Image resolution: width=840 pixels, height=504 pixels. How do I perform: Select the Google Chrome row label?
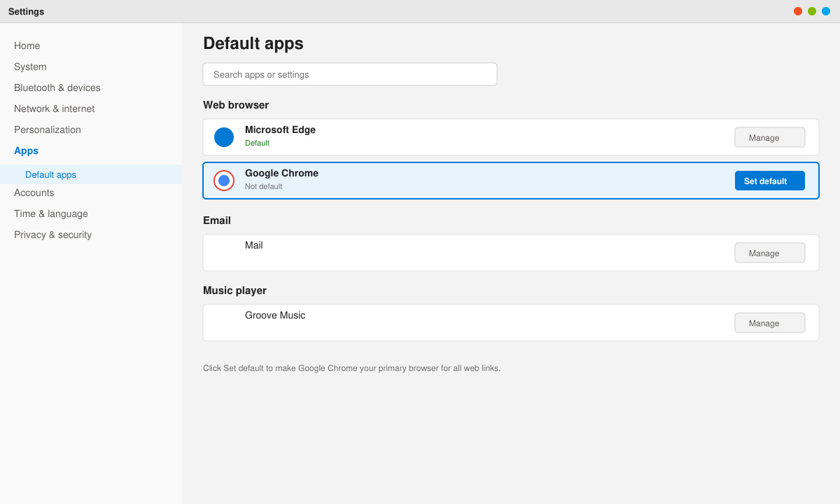click(281, 173)
